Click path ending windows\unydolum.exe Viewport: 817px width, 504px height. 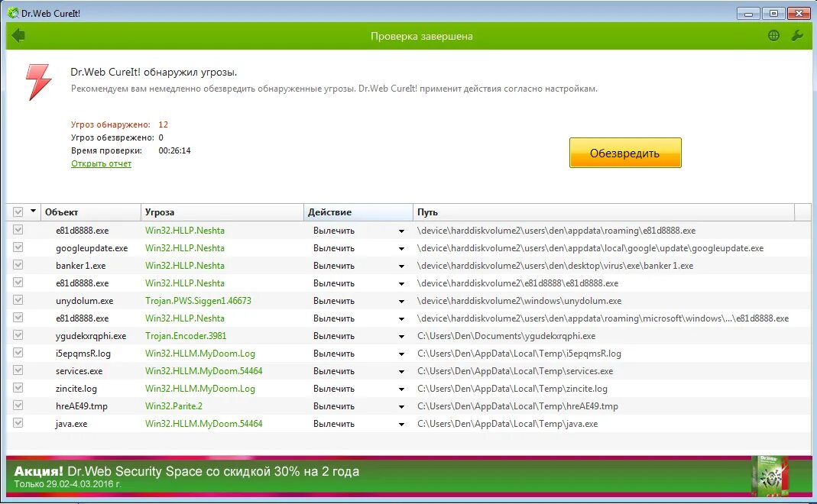[519, 300]
